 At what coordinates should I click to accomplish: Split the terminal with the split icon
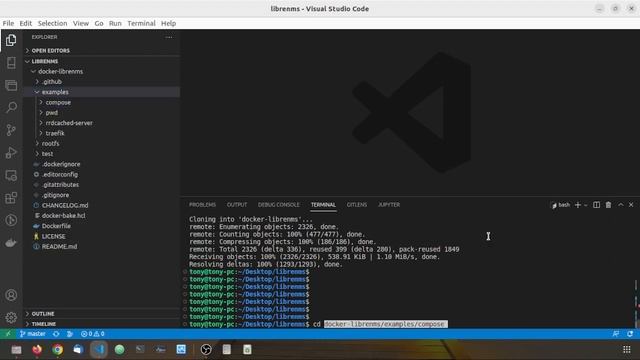coord(596,205)
